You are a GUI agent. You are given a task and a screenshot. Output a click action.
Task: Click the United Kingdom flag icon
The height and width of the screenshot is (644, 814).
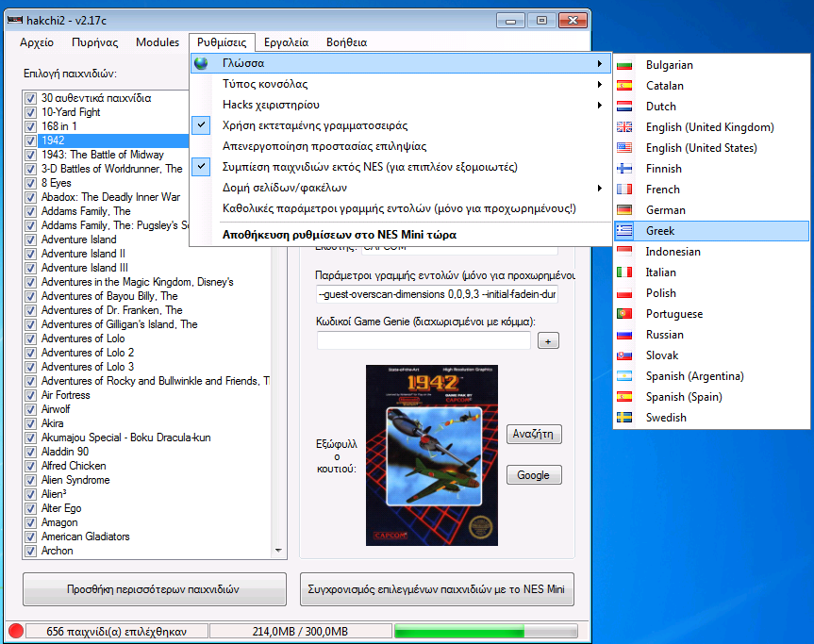click(624, 127)
